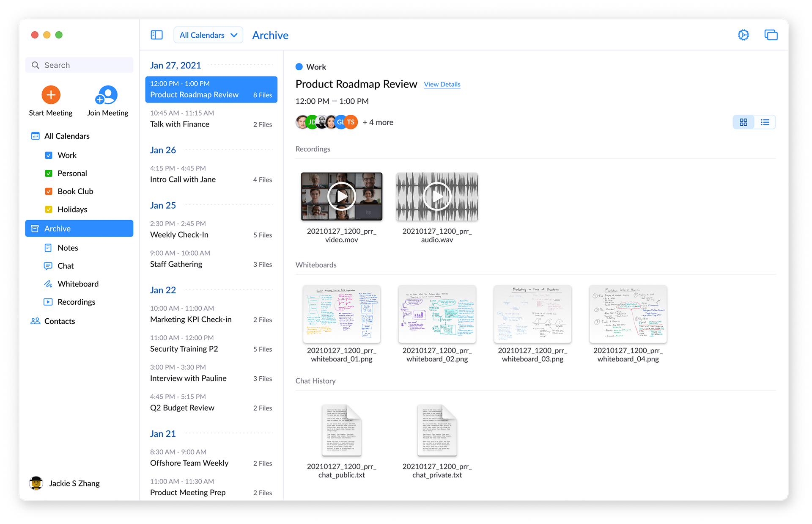Uncheck the Personal calendar checkbox
The width and height of the screenshot is (812, 524).
49,174
